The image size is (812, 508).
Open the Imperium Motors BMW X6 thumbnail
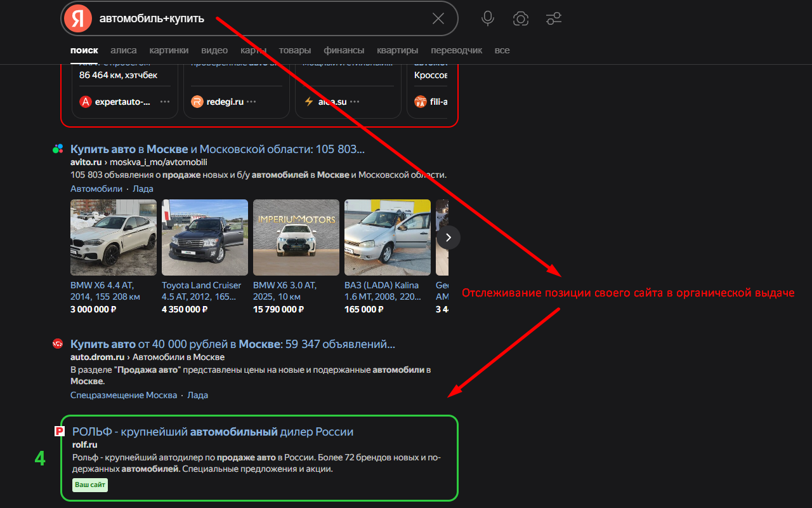(x=296, y=237)
